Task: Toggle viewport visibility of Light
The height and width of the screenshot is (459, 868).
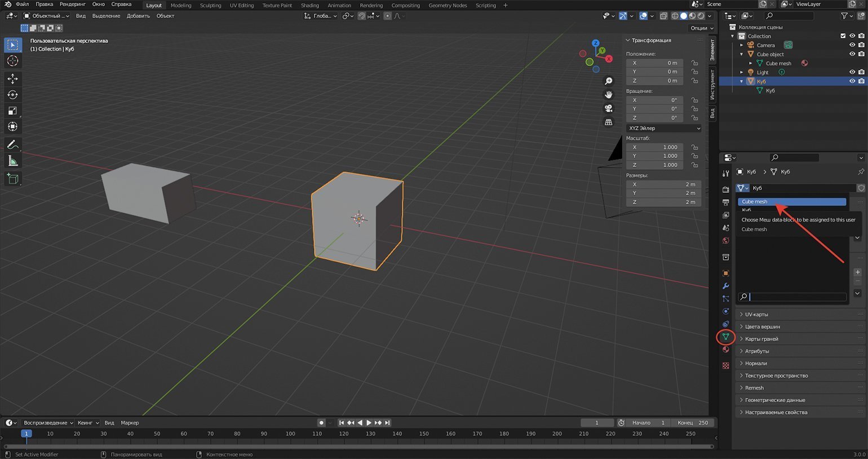Action: coord(852,72)
